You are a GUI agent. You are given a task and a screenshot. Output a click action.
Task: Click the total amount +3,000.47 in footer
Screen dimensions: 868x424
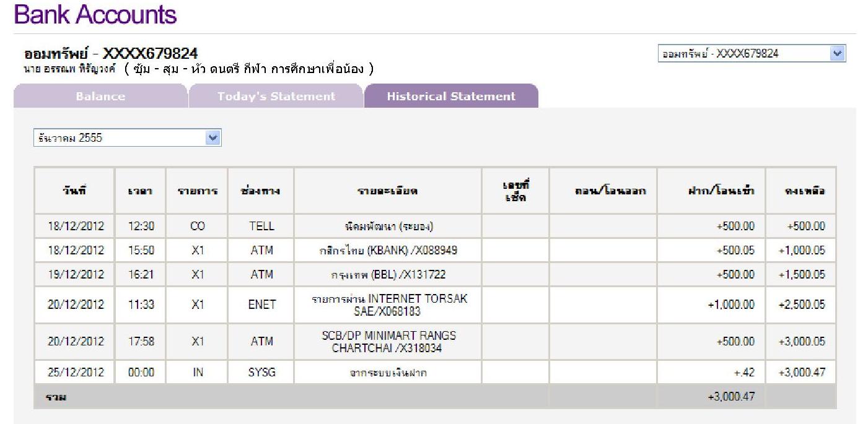[x=730, y=397]
